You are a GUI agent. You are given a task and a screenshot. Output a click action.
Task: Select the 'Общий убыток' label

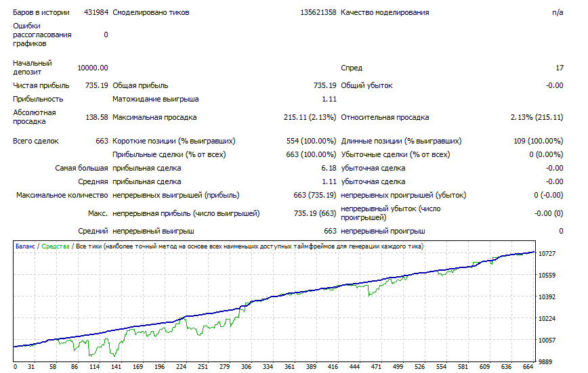[x=366, y=85]
